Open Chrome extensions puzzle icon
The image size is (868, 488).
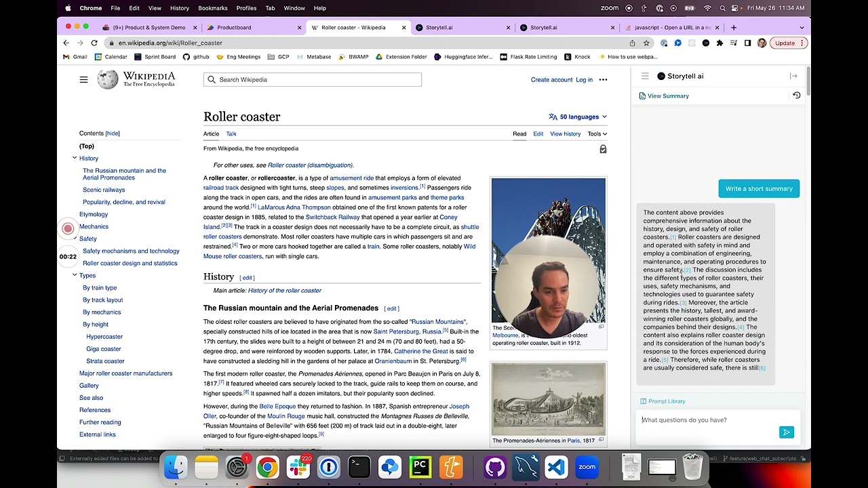(719, 43)
